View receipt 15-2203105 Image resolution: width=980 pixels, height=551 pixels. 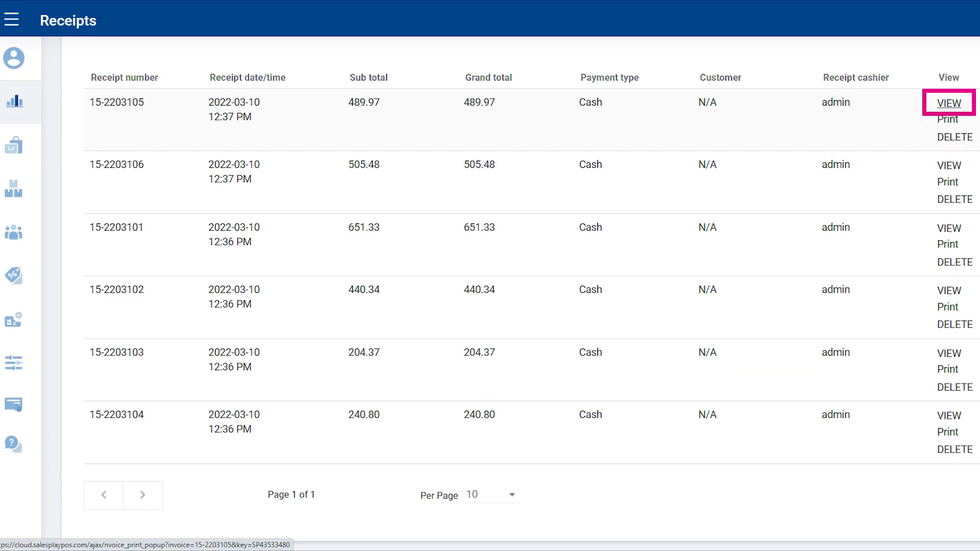tap(949, 103)
